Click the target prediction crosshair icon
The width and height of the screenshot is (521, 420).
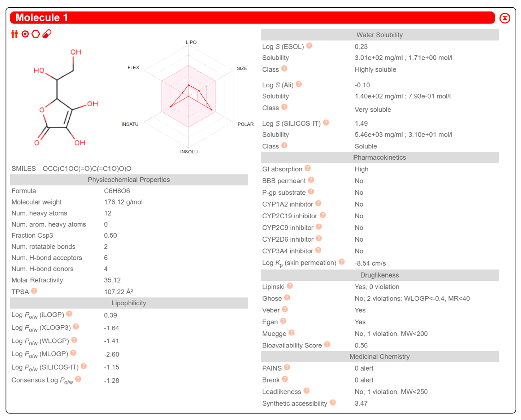[25, 34]
